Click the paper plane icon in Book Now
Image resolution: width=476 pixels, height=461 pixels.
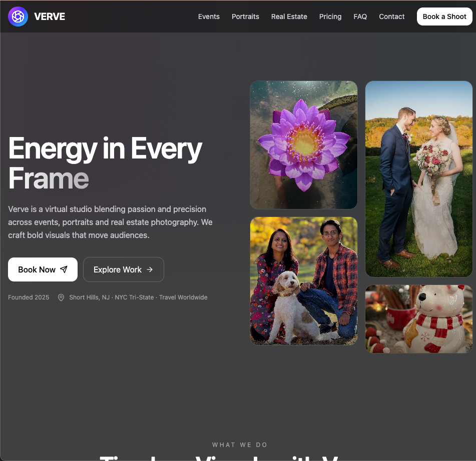(64, 269)
